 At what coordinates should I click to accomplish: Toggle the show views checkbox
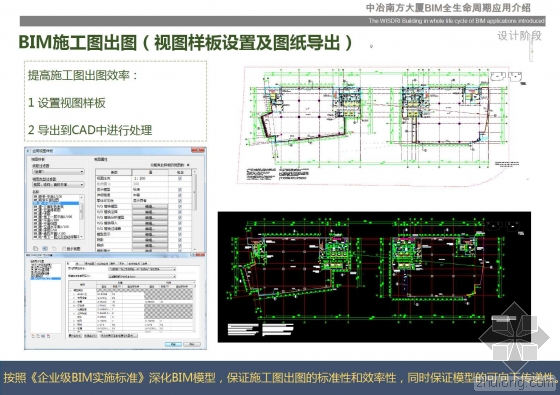pos(64,249)
